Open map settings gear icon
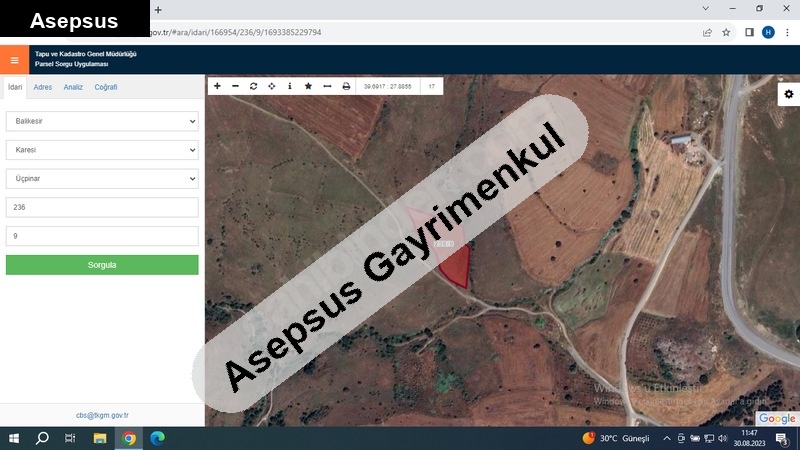 point(788,94)
